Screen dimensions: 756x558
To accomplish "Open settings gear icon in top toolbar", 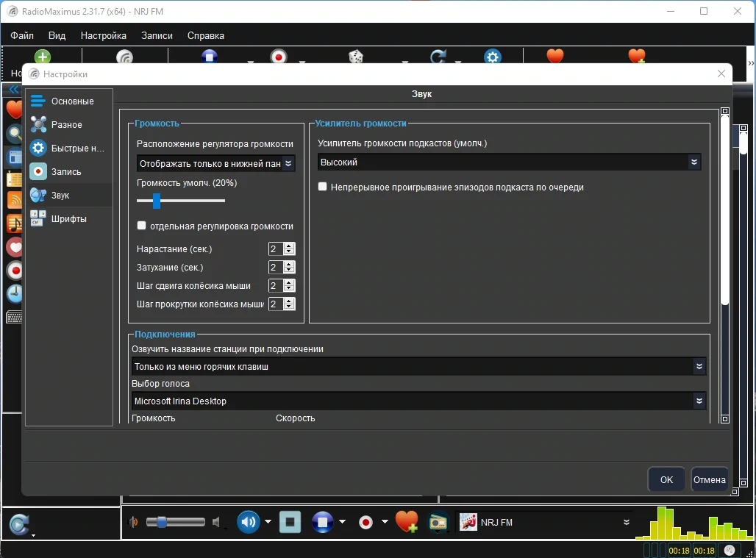I will point(492,57).
